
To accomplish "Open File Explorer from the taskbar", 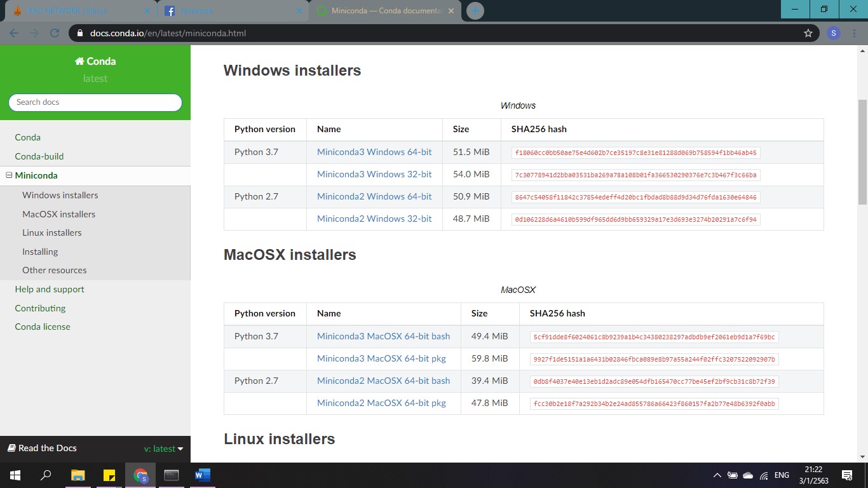I will point(78,475).
